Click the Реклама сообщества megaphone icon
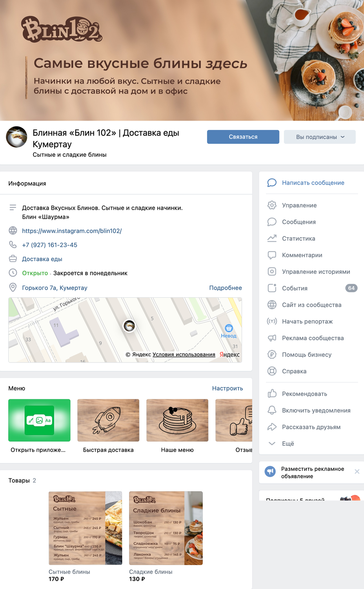The image size is (364, 589). click(x=272, y=338)
